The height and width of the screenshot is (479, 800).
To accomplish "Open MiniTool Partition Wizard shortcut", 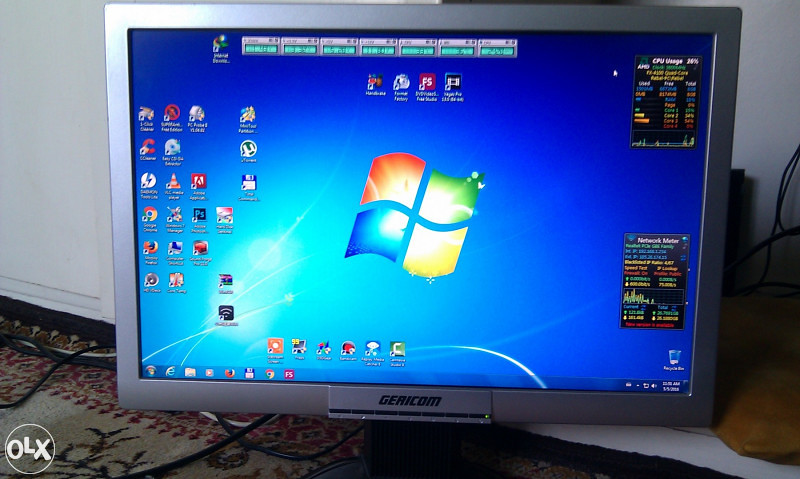I will pyautogui.click(x=248, y=120).
